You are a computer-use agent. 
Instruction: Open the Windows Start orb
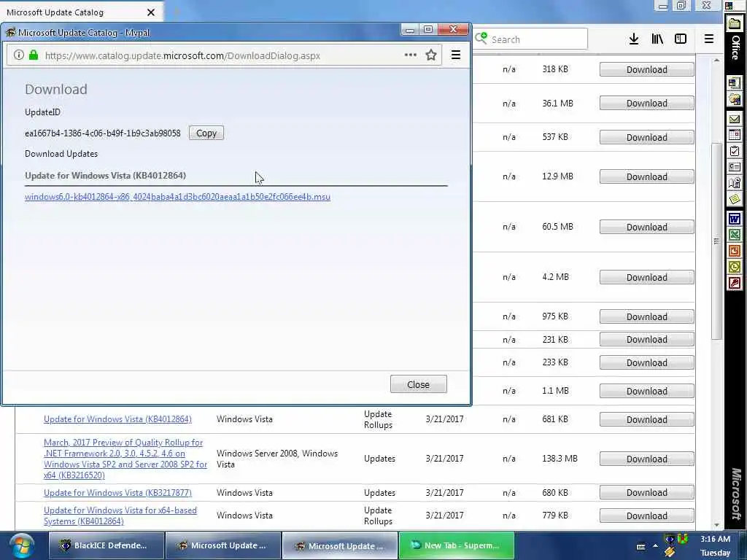click(x=21, y=545)
